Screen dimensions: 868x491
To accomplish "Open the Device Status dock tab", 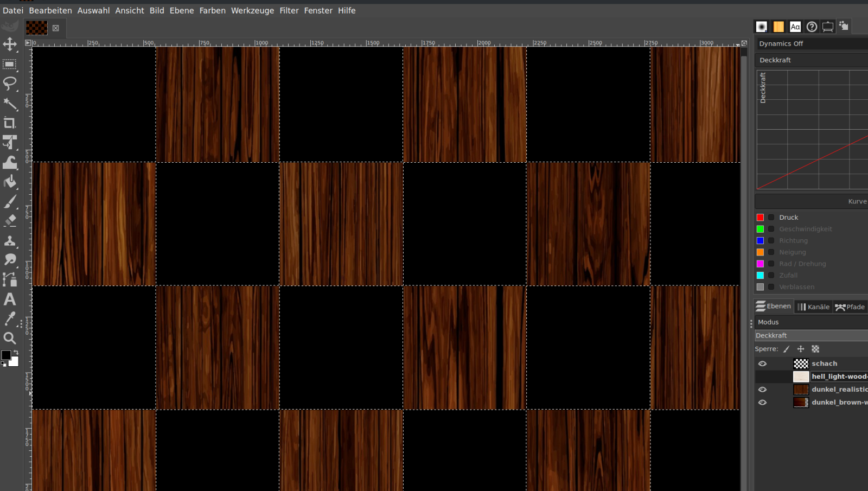I will [828, 27].
